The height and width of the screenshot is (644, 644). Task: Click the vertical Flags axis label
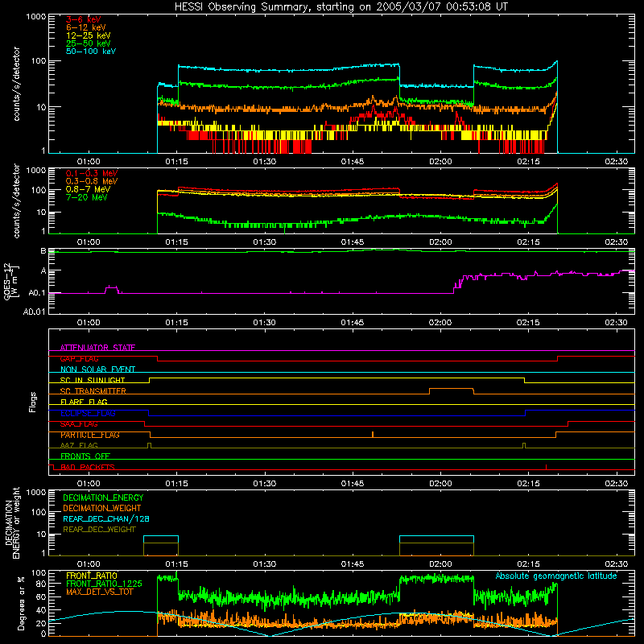33,402
